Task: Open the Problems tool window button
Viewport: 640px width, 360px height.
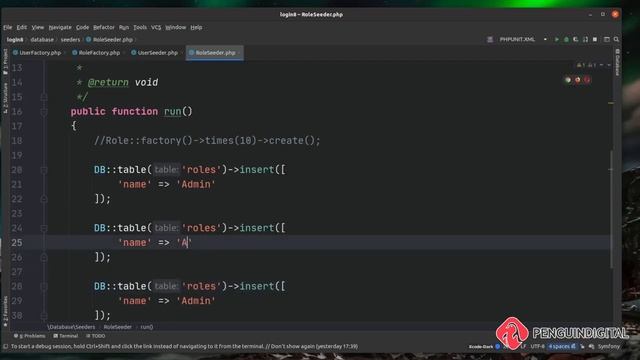Action: click(x=29, y=336)
